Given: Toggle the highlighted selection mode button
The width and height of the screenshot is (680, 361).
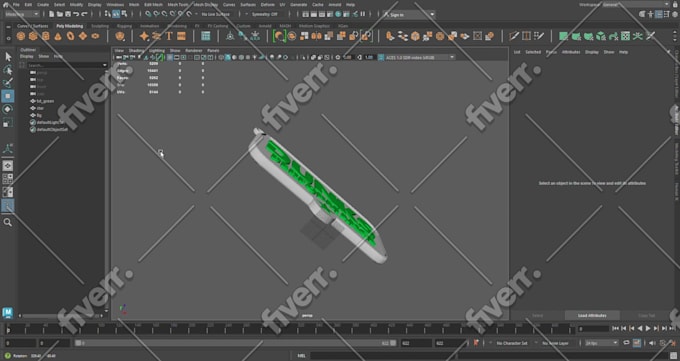Looking at the screenshot, I should [x=116, y=14].
